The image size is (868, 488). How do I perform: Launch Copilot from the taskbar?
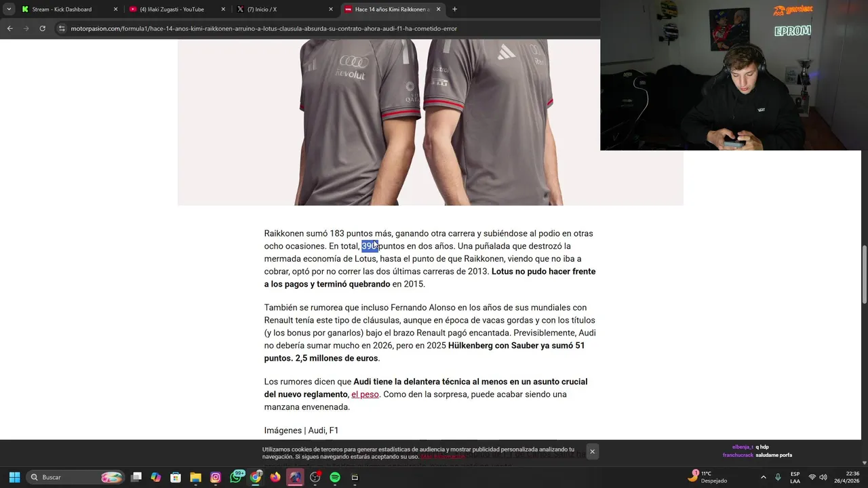pyautogui.click(x=156, y=477)
